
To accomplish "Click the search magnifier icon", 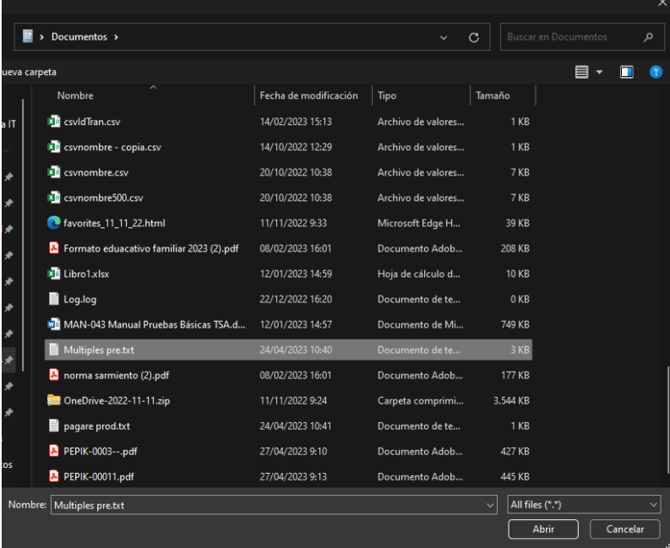I will pos(648,37).
